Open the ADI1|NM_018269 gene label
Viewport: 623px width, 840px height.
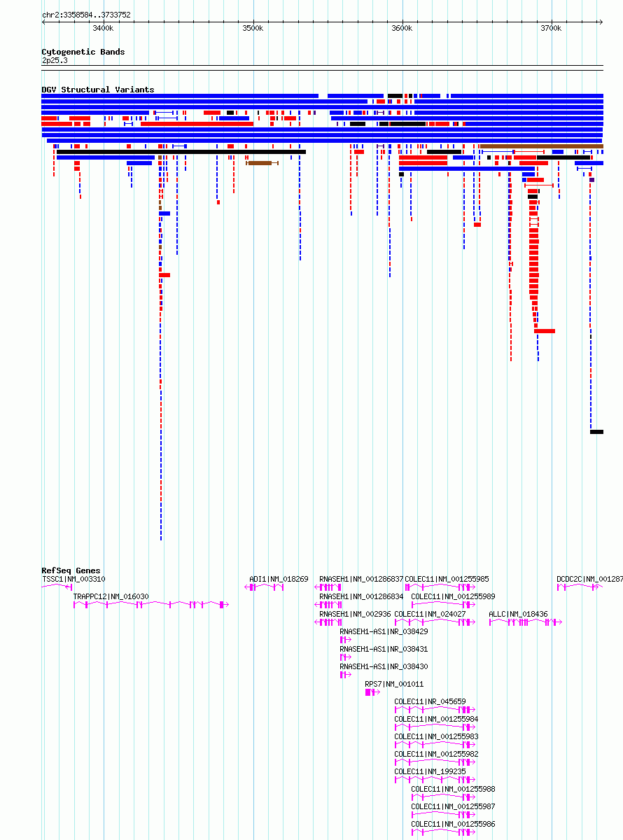(279, 579)
